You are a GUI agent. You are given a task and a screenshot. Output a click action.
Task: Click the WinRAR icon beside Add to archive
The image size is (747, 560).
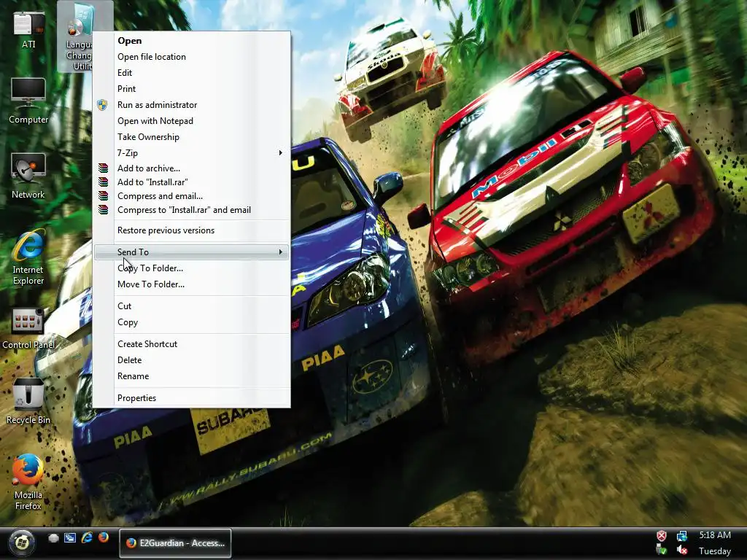103,168
